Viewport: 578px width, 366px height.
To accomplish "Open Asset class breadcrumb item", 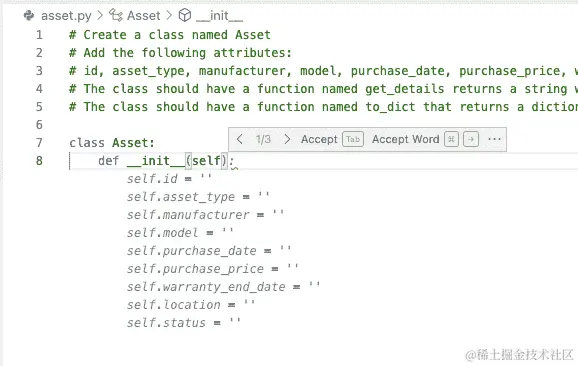I will tap(143, 15).
